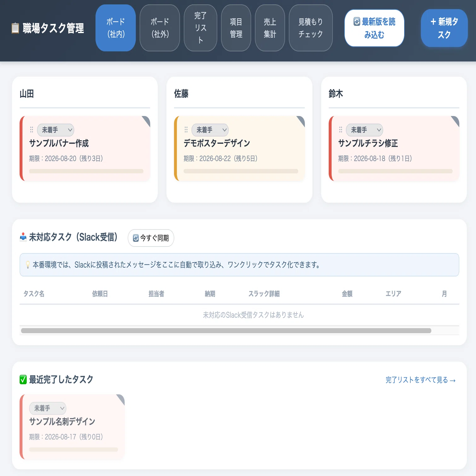Image resolution: width=476 pixels, height=476 pixels.
Task: Click the + 新規タスク button
Action: pos(444,28)
